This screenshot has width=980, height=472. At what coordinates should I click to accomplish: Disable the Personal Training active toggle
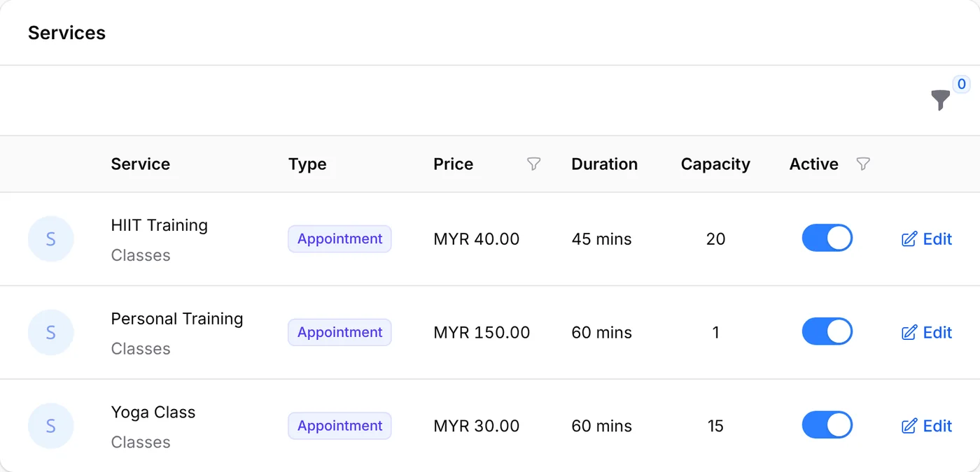point(827,331)
